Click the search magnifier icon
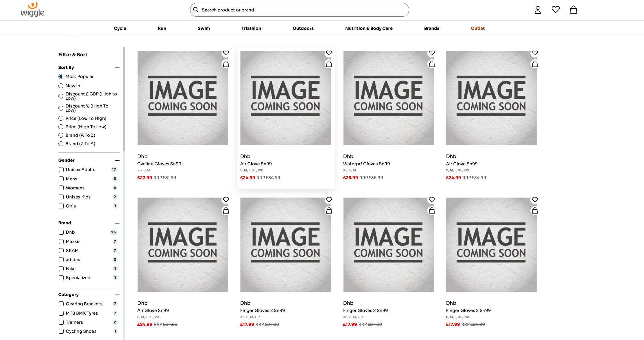Viewport: 644px width, 340px height. pos(196,10)
